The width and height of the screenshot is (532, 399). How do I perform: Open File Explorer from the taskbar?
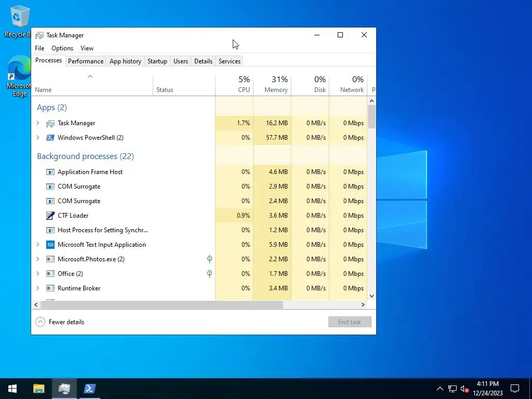tap(38, 389)
